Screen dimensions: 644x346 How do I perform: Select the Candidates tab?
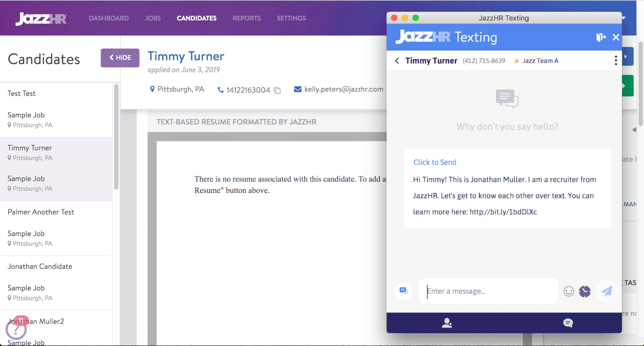pyautogui.click(x=196, y=18)
